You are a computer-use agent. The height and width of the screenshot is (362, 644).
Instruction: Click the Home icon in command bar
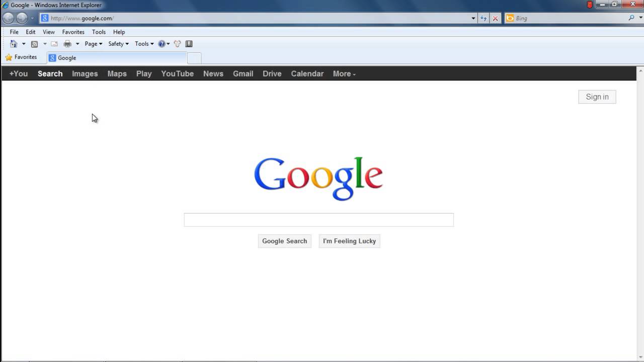tap(14, 44)
